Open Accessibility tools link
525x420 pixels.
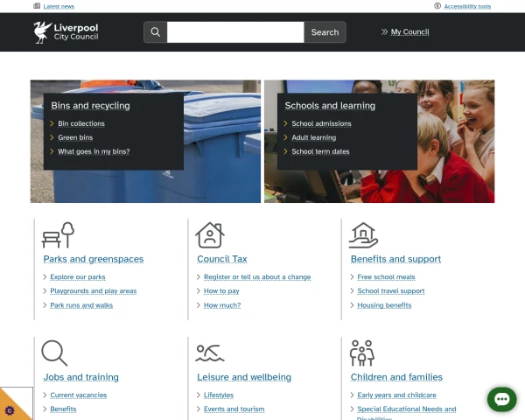(x=467, y=6)
